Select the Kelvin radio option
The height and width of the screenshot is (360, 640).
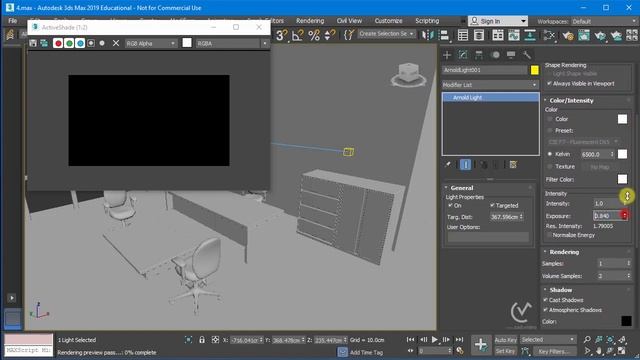pos(550,154)
